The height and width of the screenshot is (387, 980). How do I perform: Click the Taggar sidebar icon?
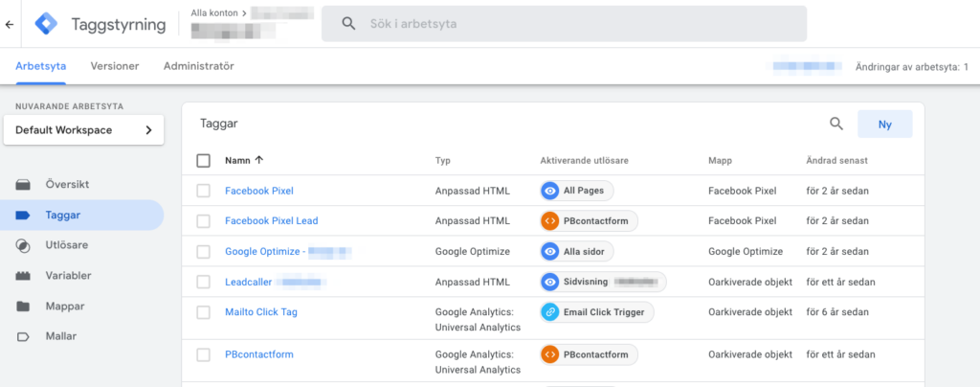point(23,216)
